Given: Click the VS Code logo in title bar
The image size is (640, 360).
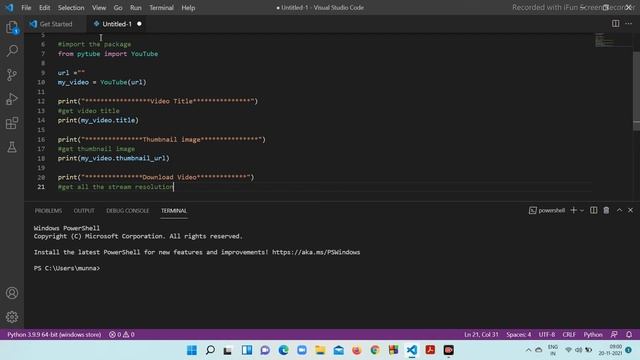Looking at the screenshot, I should (x=9, y=7).
